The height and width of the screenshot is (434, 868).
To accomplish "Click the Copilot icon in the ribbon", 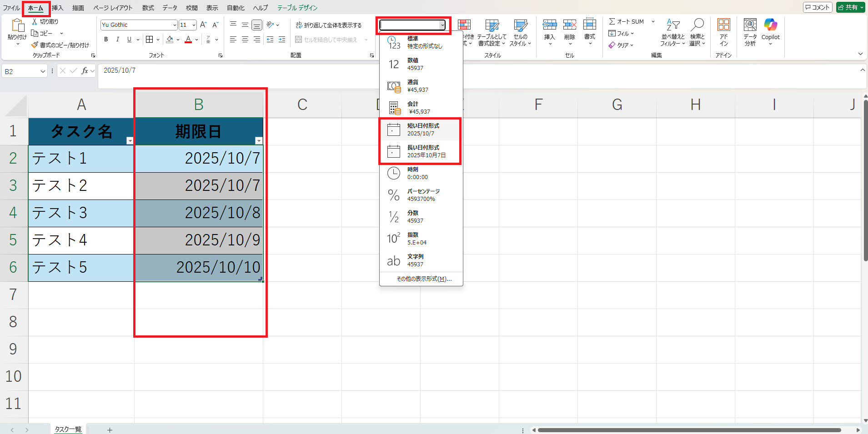I will (x=770, y=25).
